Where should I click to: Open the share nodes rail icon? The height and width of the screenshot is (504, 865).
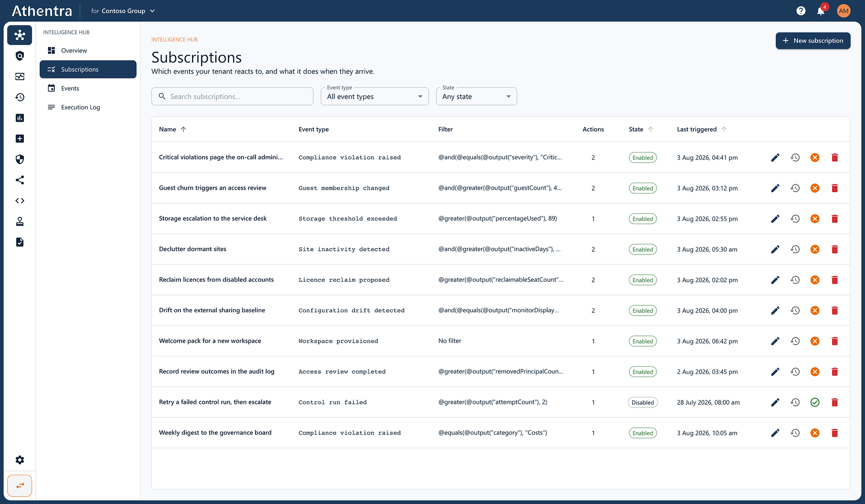pos(19,180)
